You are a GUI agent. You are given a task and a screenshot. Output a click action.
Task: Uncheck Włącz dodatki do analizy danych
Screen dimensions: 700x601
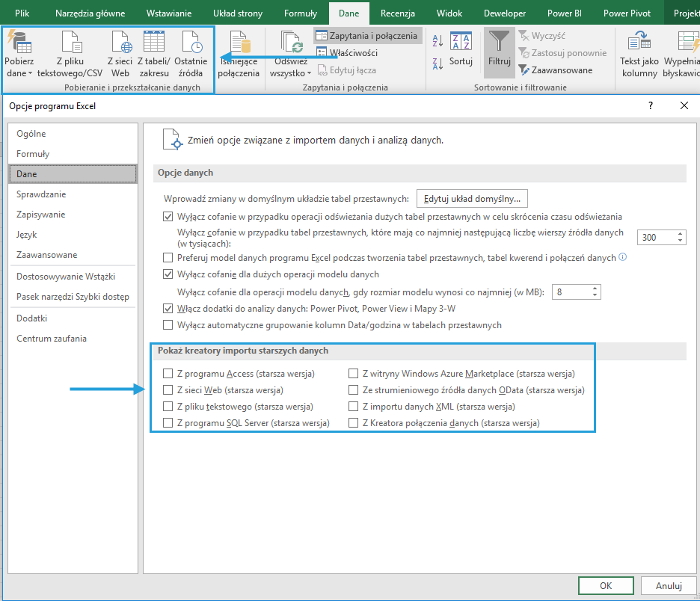tap(168, 308)
